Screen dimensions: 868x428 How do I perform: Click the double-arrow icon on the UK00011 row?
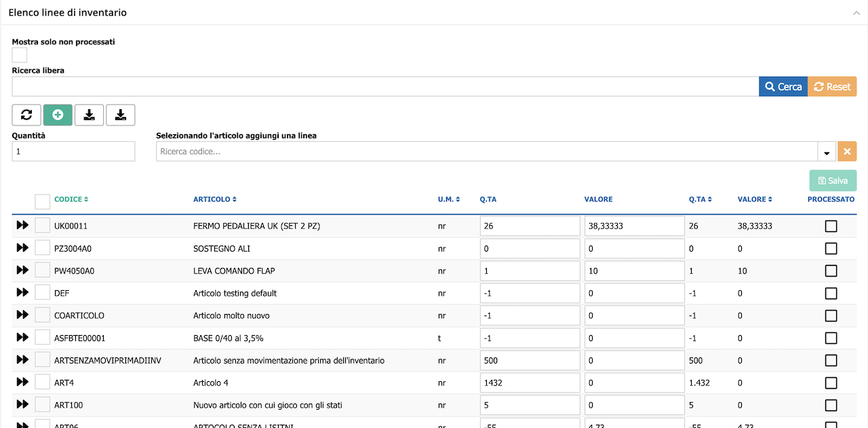22,226
